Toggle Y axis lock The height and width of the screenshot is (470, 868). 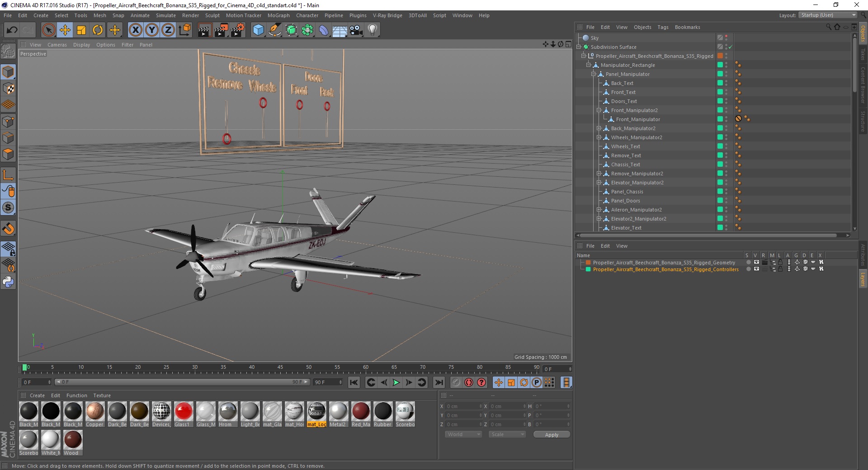click(152, 30)
